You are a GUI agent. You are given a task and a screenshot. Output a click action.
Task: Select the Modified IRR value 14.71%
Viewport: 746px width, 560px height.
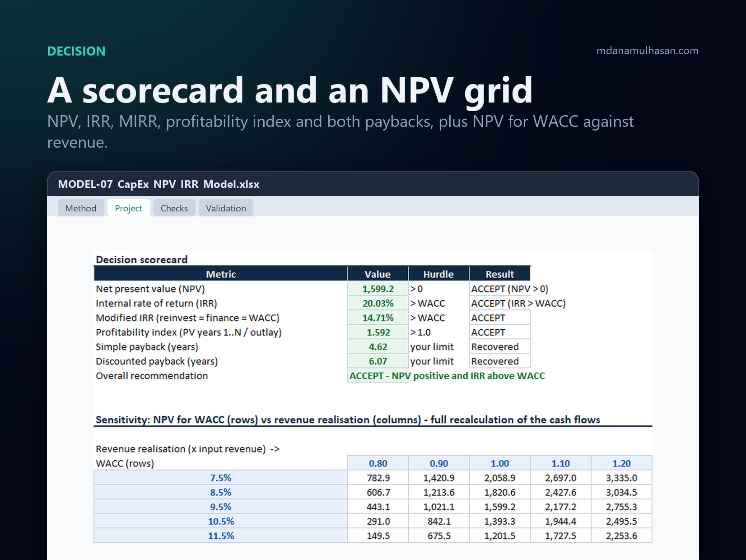[x=378, y=318]
